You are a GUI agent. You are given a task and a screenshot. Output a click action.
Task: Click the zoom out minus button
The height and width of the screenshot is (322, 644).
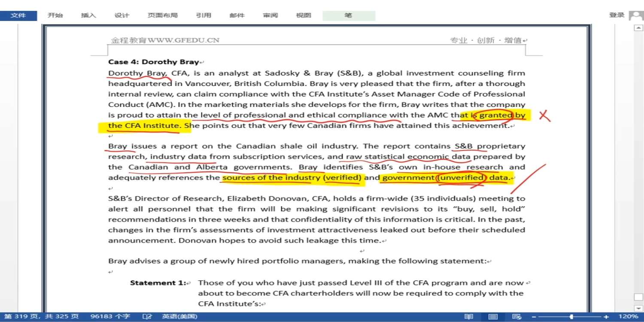tap(534, 317)
